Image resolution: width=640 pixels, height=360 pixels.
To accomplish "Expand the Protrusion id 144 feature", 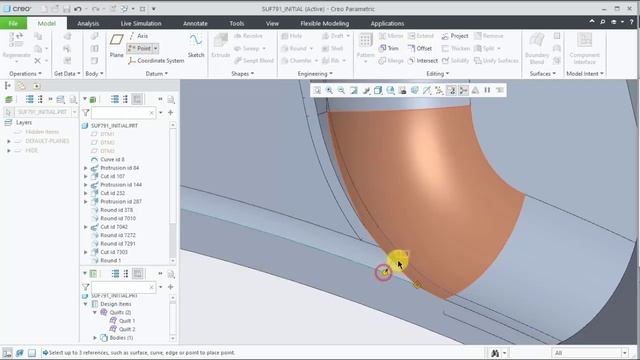I will pos(86,184).
